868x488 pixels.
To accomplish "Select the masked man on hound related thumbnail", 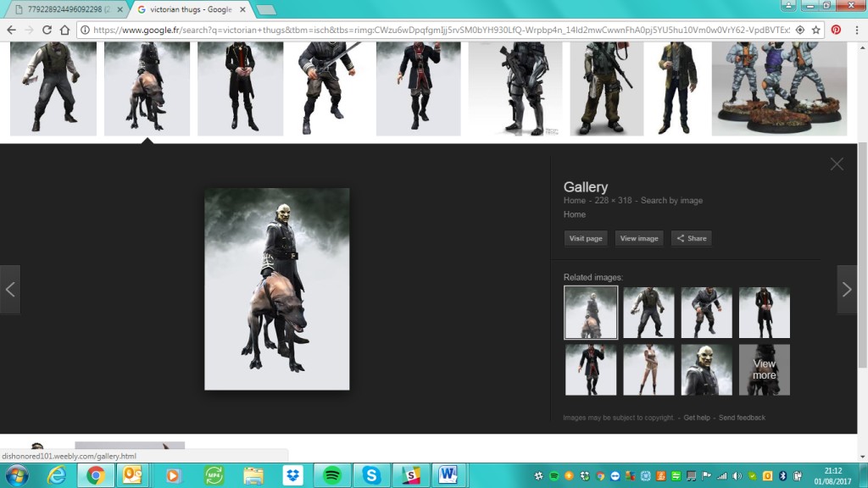I will [591, 313].
